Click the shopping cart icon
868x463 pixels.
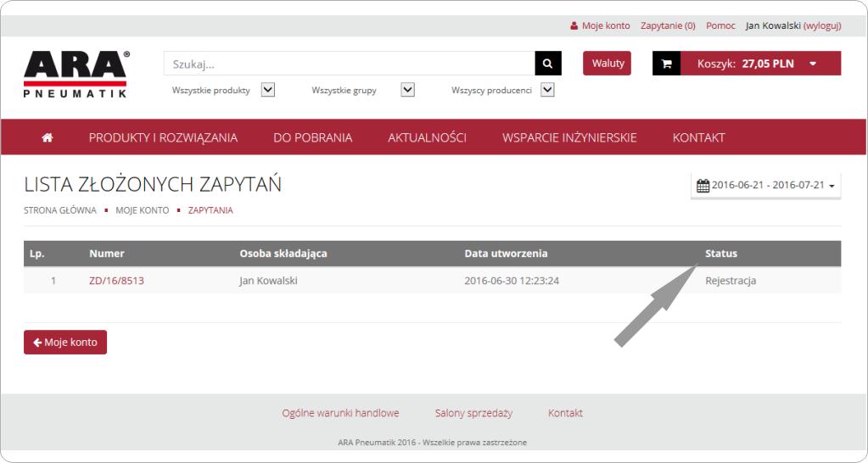point(667,64)
